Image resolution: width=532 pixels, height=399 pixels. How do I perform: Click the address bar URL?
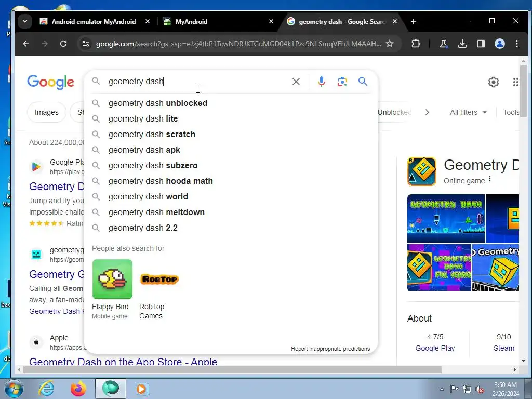click(x=238, y=44)
